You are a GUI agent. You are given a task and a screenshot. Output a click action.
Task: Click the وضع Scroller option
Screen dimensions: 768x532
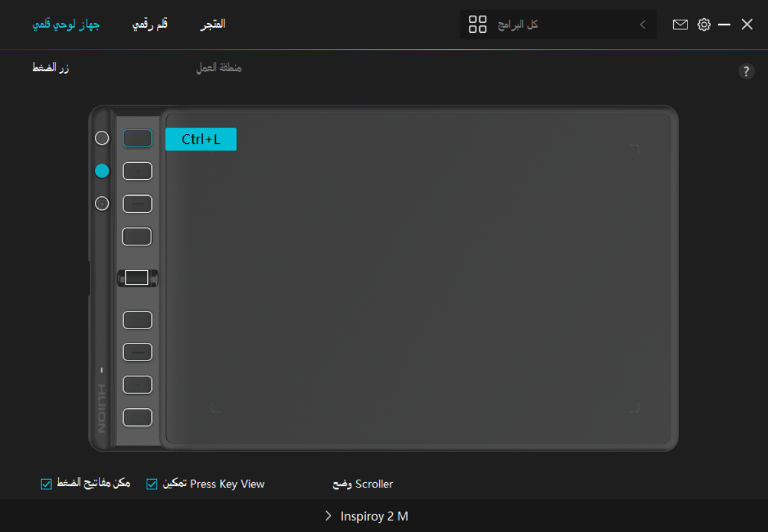point(363,484)
